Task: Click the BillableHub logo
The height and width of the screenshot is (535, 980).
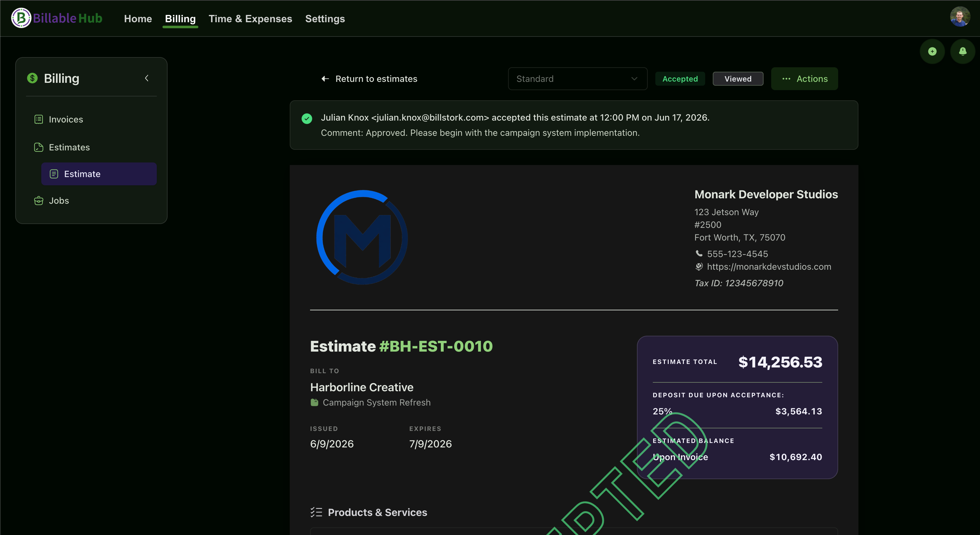Action: point(57,18)
